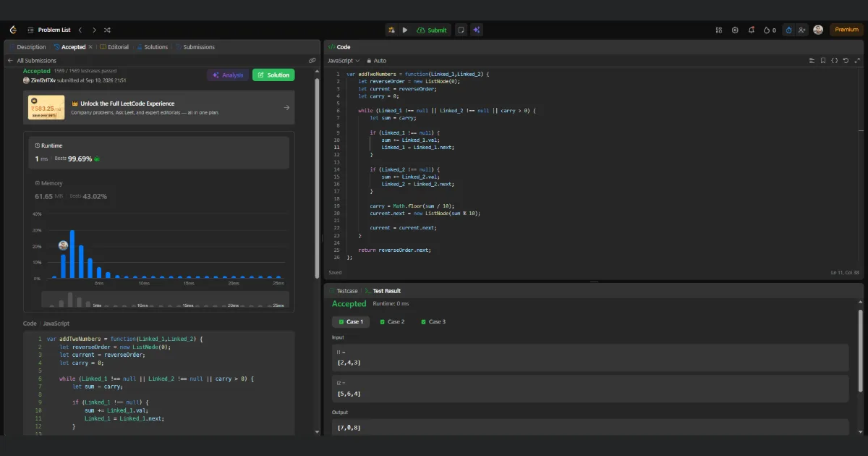Click 'Beats 99.69%' runtime value
This screenshot has width=868, height=456.
(x=73, y=159)
